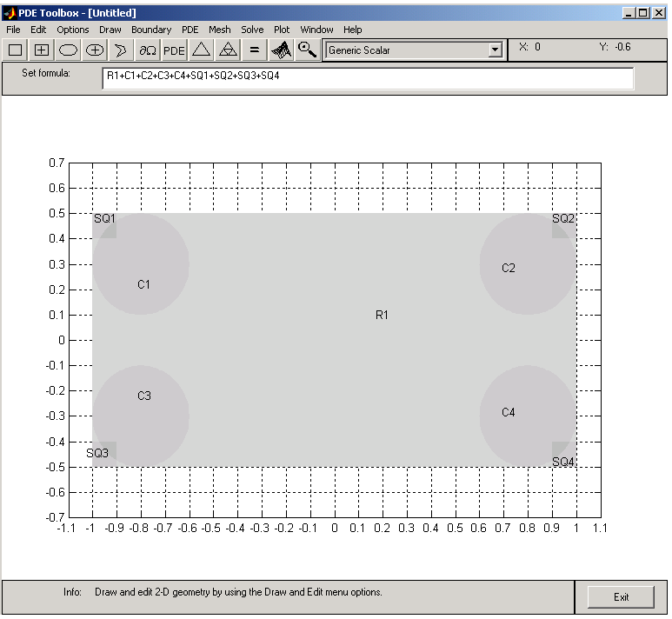Close the PDE Toolbox window
672x619 pixels.
[x=659, y=13]
